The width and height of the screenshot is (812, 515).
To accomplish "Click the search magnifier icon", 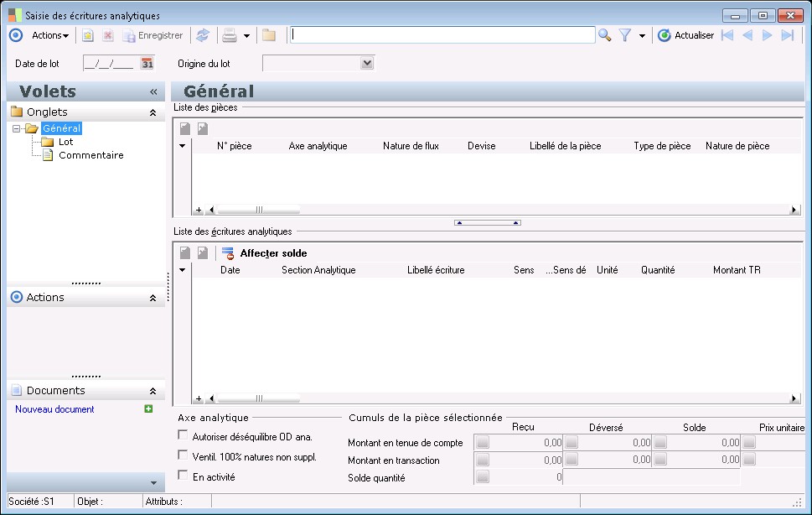I will (604, 35).
